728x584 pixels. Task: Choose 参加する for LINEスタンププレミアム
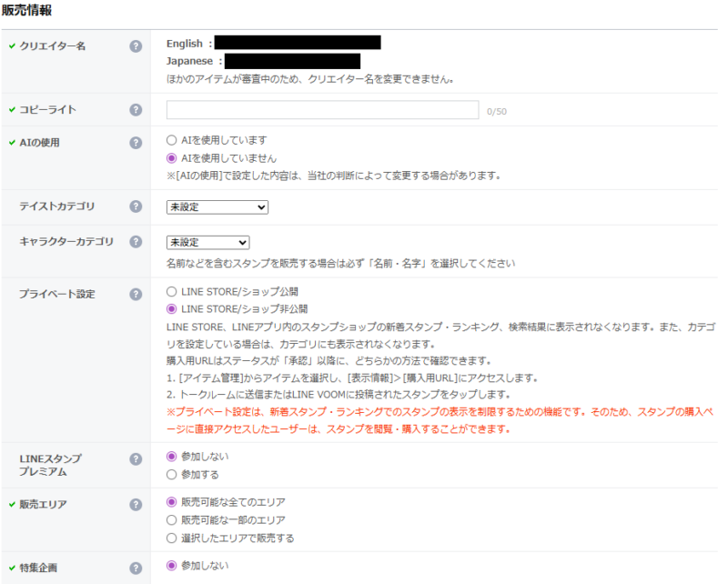pyautogui.click(x=172, y=474)
